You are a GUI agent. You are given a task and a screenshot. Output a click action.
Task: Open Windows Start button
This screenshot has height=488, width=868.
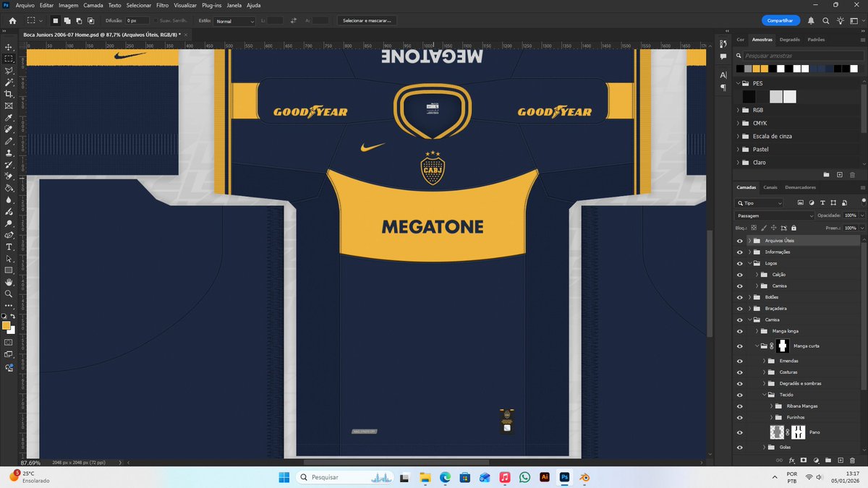coord(283,477)
